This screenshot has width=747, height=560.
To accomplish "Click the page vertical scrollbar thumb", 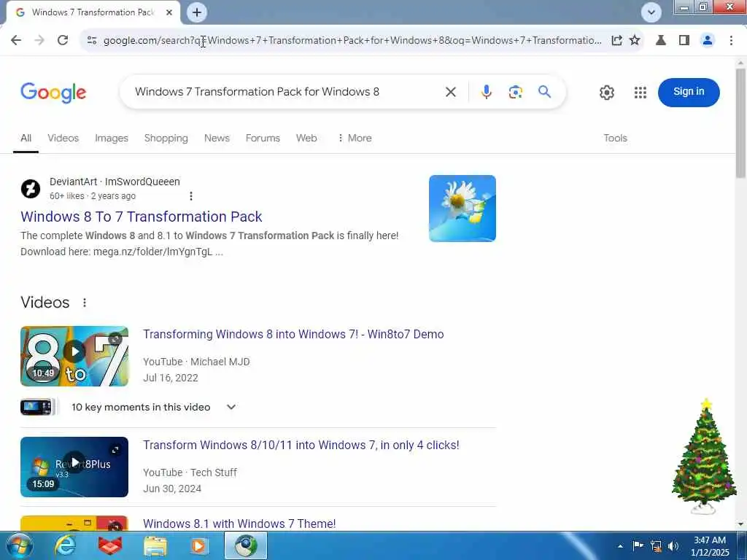I will [740, 122].
